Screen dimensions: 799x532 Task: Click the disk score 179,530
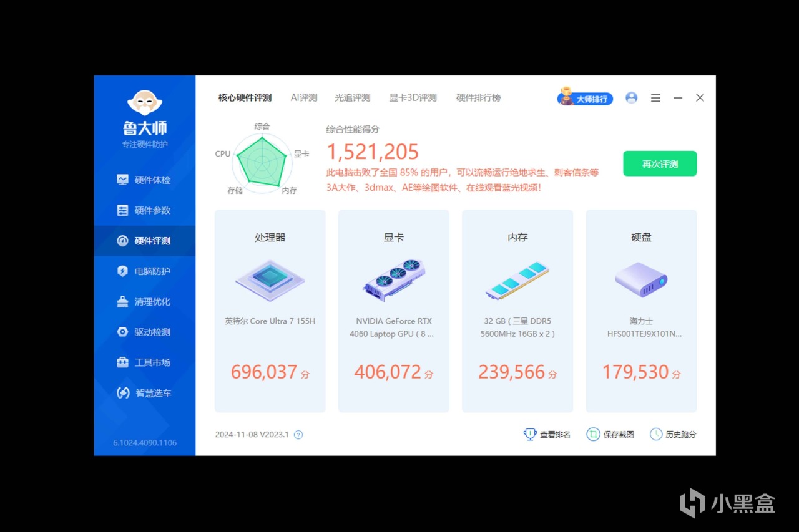635,372
